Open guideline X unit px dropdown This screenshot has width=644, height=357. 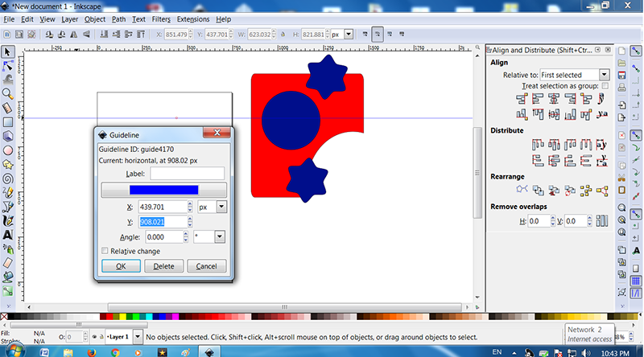[221, 207]
